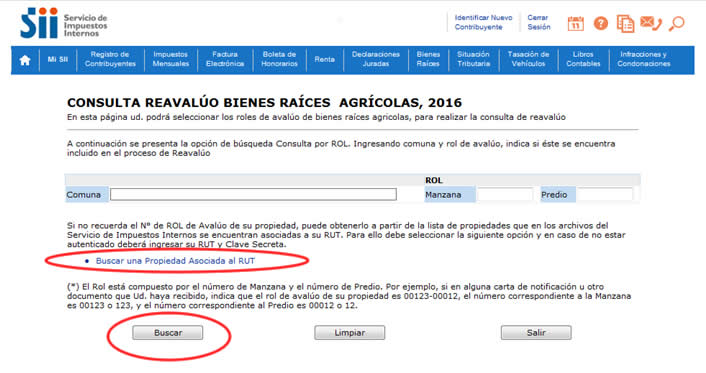This screenshot has height=373, width=706.
Task: Open Registro de Contribuyentes menu
Action: click(110, 59)
